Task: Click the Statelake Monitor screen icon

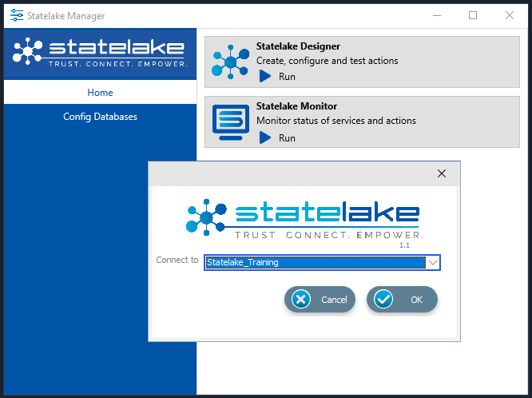Action: point(231,122)
